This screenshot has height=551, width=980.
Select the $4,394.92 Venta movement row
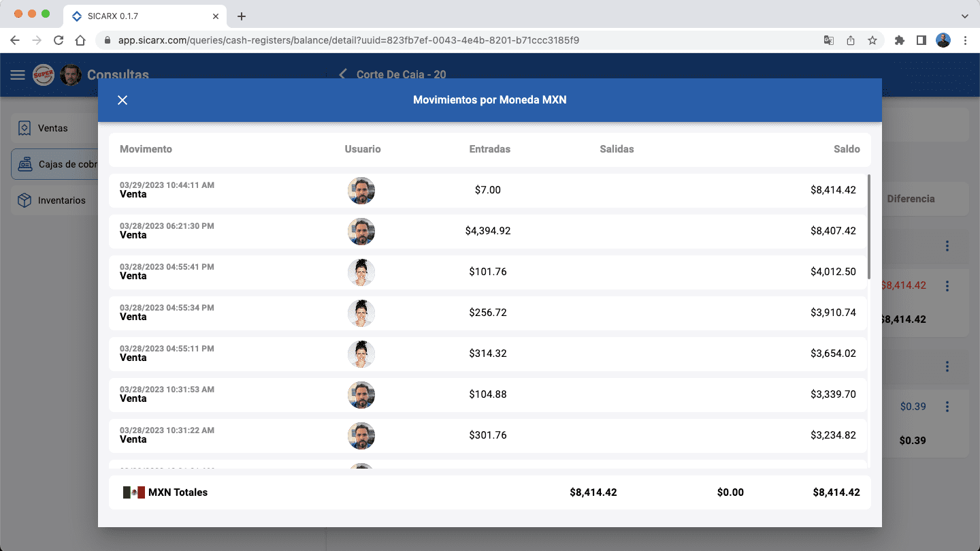pos(488,232)
